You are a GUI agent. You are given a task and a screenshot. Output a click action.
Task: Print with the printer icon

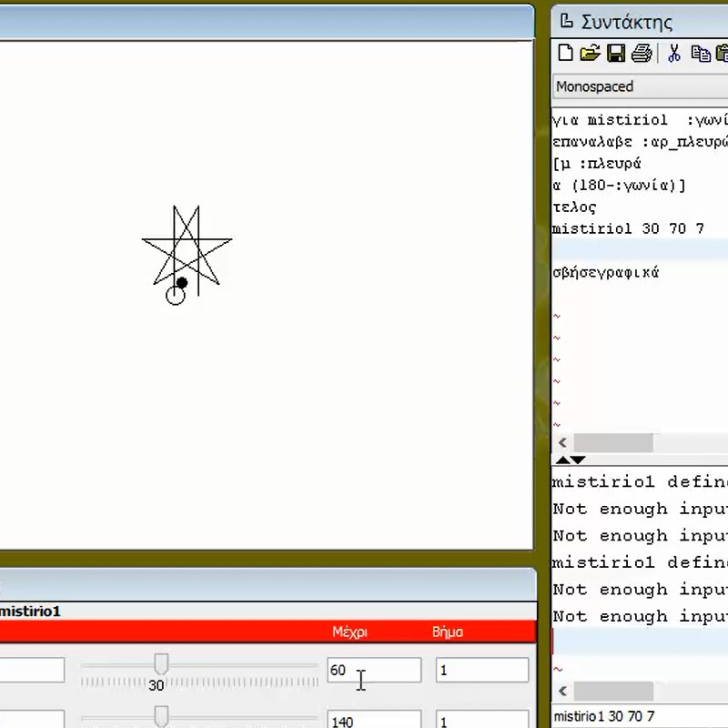click(x=642, y=53)
